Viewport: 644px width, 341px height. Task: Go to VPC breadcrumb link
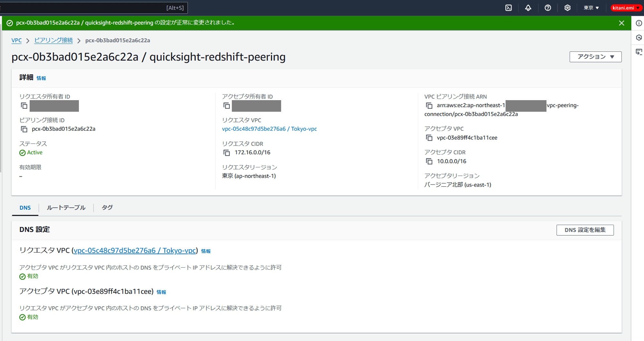(16, 40)
